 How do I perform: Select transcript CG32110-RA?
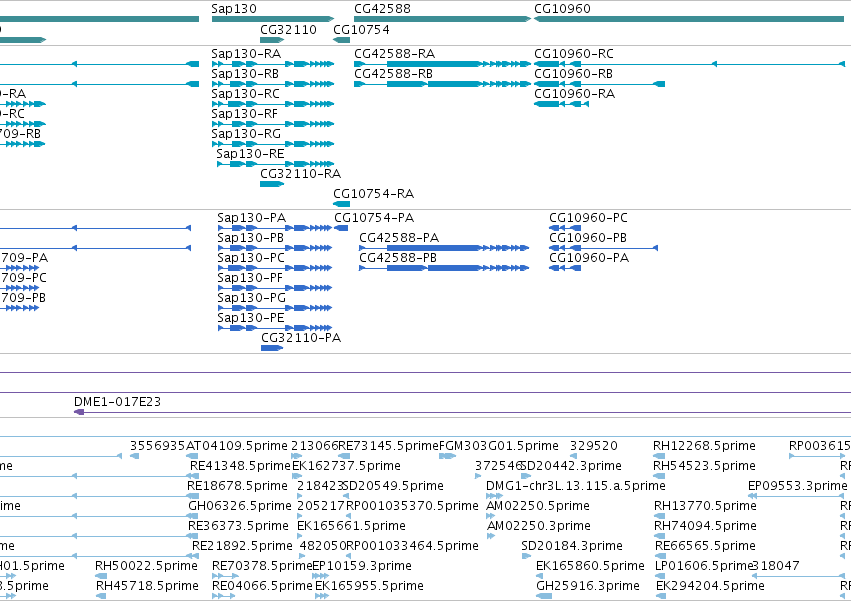pyautogui.click(x=272, y=184)
